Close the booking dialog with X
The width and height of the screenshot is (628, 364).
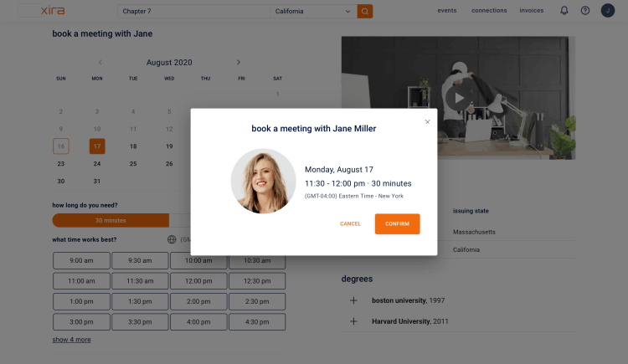pyautogui.click(x=427, y=121)
